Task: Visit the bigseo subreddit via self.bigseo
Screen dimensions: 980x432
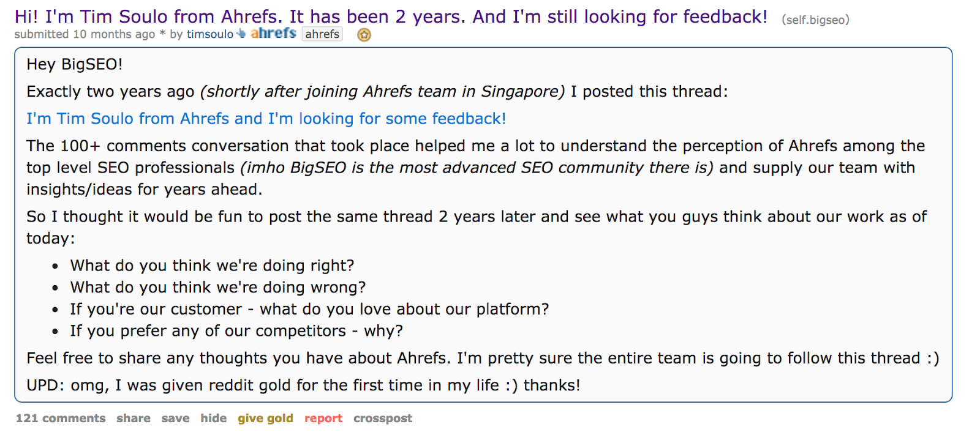Action: click(815, 19)
